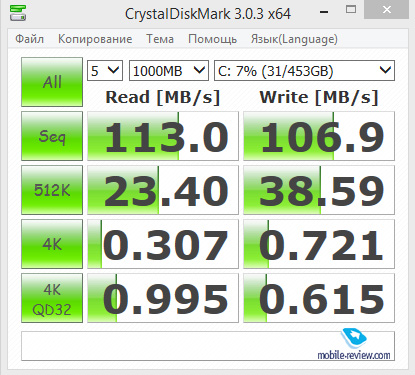
Task: Click the 4K QD32 read result 0.995
Action: 163,298
